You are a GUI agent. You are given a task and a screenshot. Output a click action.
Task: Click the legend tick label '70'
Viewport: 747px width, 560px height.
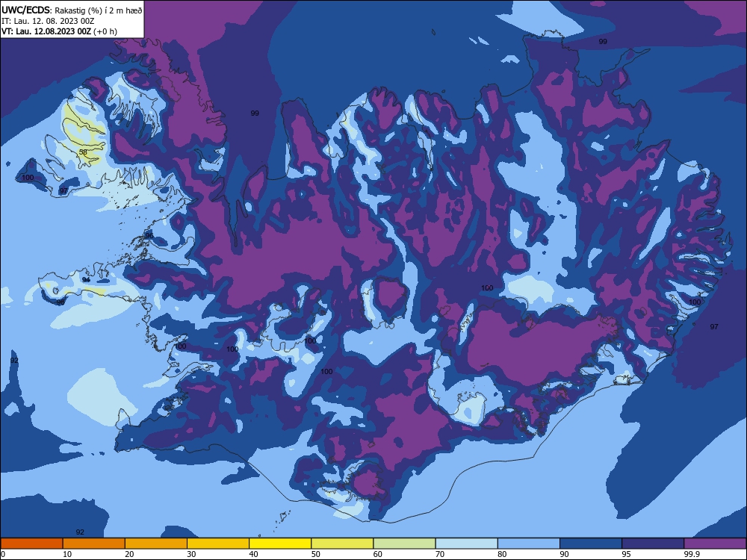[440, 554]
